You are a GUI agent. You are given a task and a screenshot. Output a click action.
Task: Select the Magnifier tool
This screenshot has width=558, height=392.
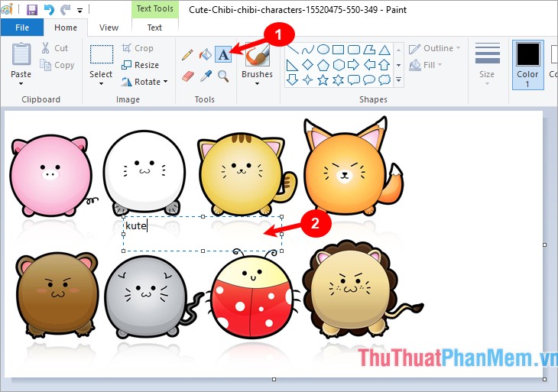(x=223, y=76)
